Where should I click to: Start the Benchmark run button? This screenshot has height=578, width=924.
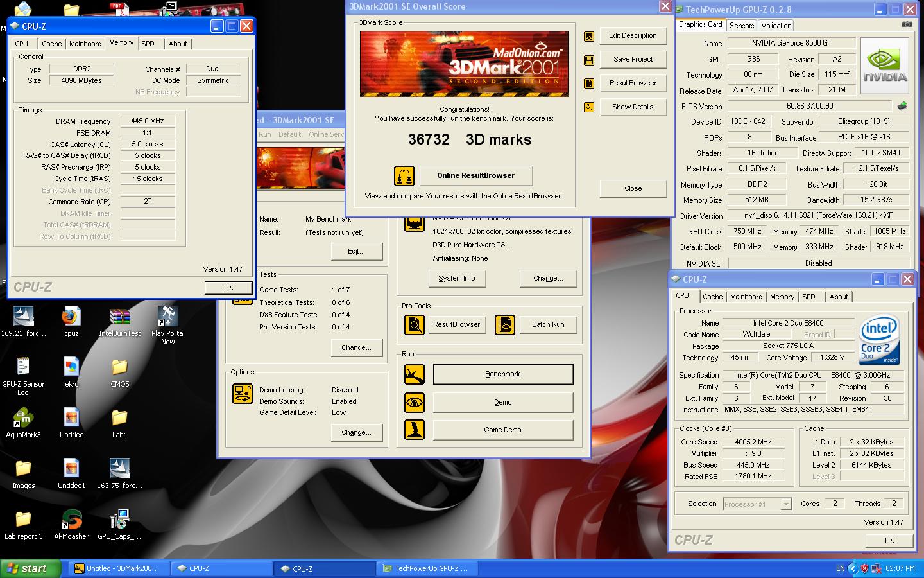coord(503,374)
